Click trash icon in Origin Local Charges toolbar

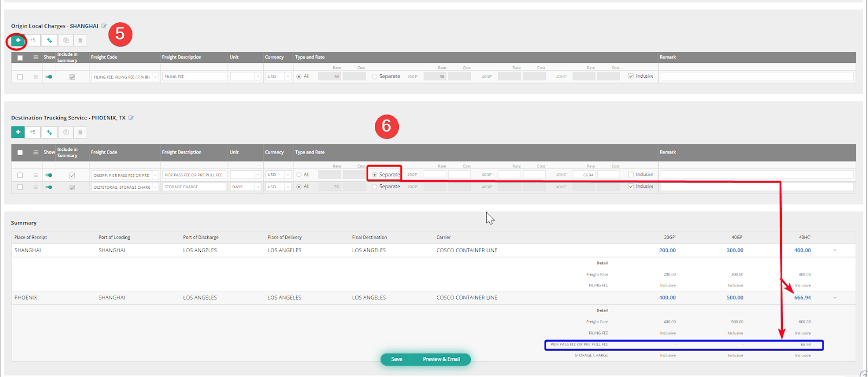pos(80,40)
